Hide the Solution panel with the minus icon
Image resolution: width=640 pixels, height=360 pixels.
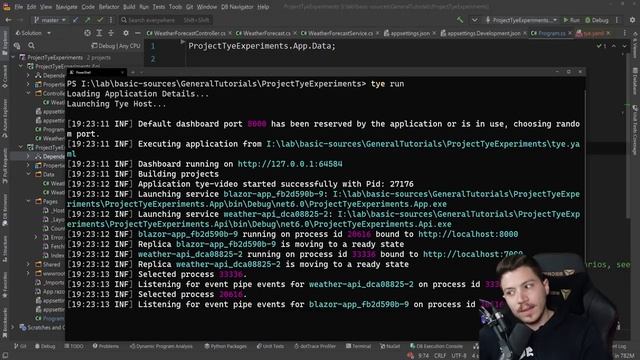click(x=138, y=33)
